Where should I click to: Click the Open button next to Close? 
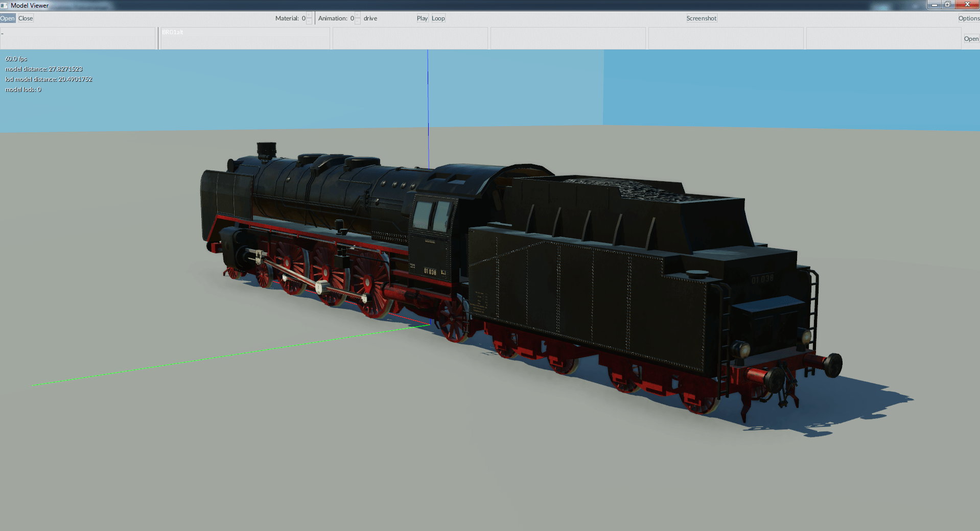[x=8, y=18]
